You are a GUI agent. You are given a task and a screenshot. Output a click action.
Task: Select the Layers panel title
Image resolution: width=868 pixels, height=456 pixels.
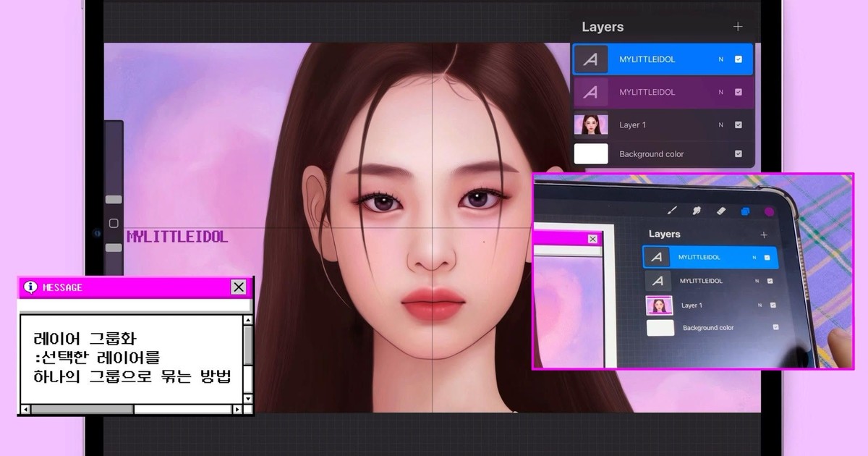(602, 27)
